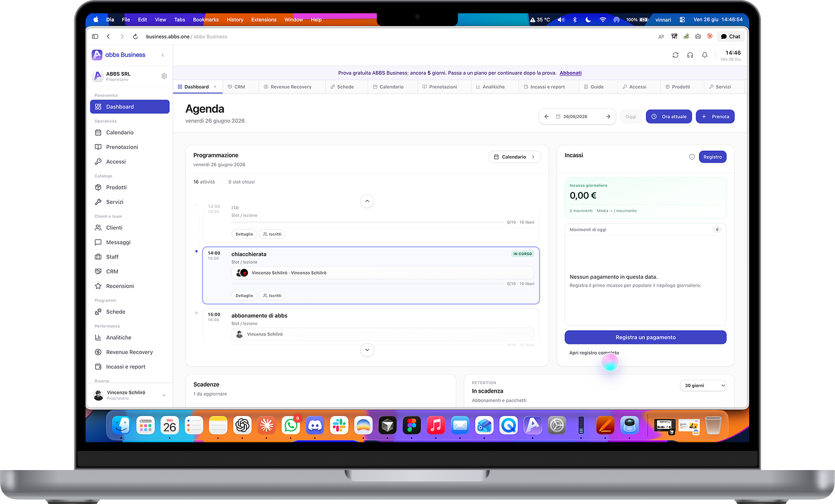Go to next day arrow in date picker
This screenshot has height=504, width=835.
click(608, 117)
